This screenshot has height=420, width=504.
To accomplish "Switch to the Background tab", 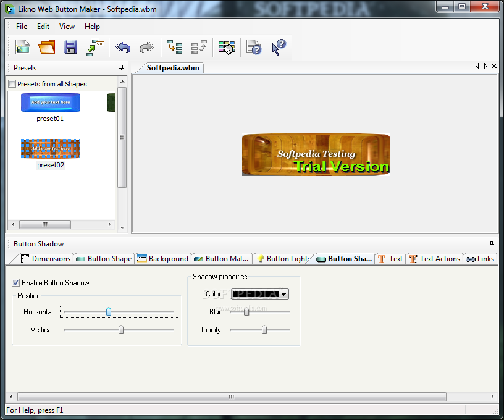I will pyautogui.click(x=162, y=259).
